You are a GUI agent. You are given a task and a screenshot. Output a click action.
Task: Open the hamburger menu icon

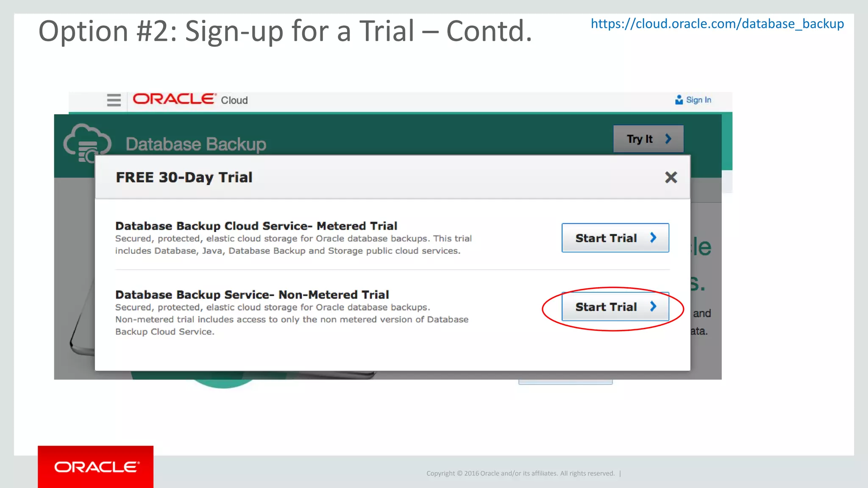click(x=114, y=100)
